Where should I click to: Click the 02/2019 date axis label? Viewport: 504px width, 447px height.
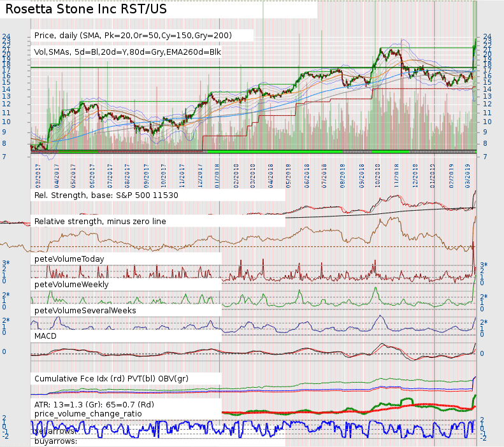pos(451,176)
